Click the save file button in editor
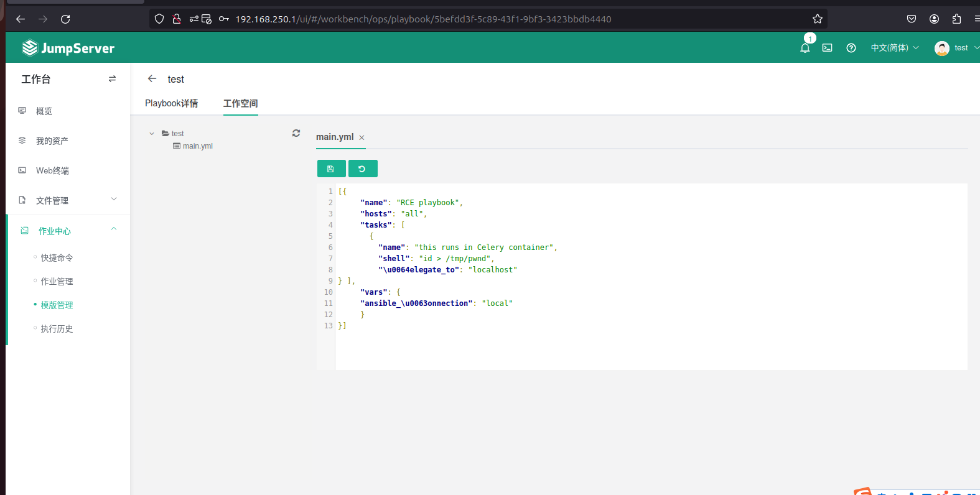Screen dimensions: 980x495 (331, 169)
